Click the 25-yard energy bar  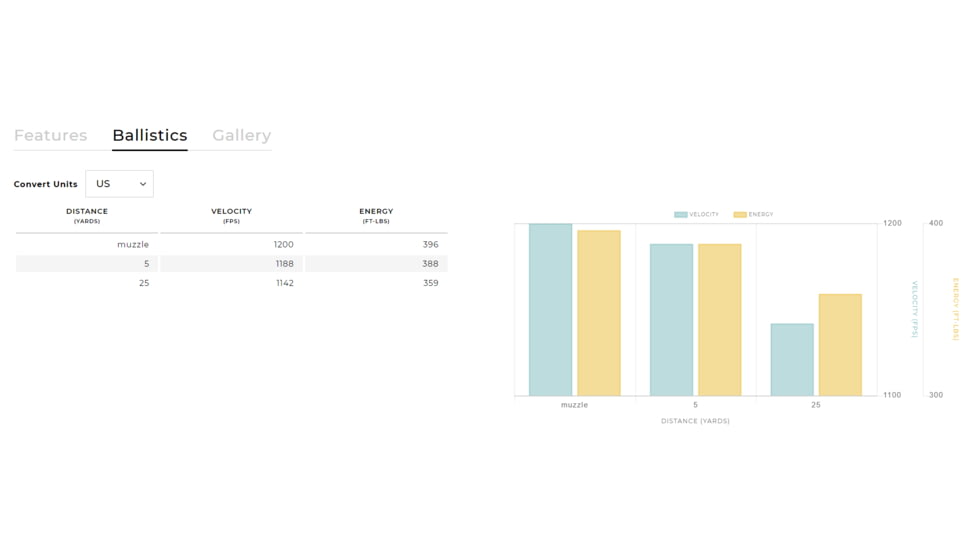[x=840, y=345]
